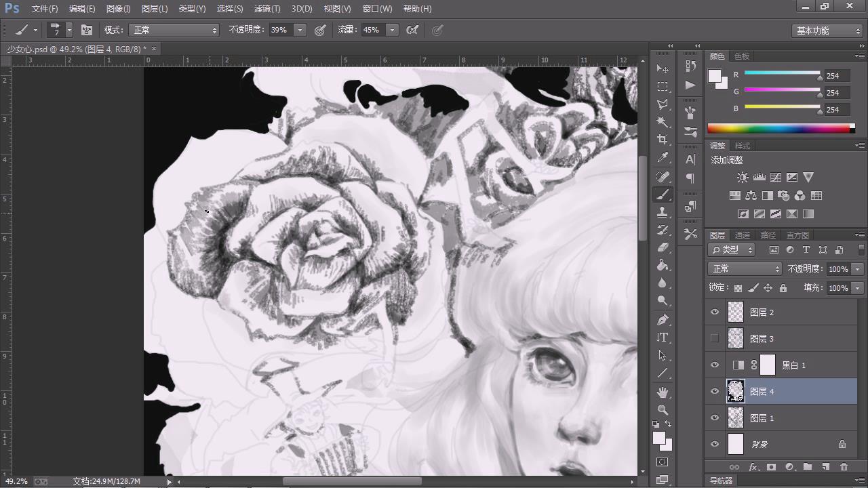Screen dimensions: 868x488
Task: Open opacity 39% dropdown arrow
Action: tap(300, 30)
